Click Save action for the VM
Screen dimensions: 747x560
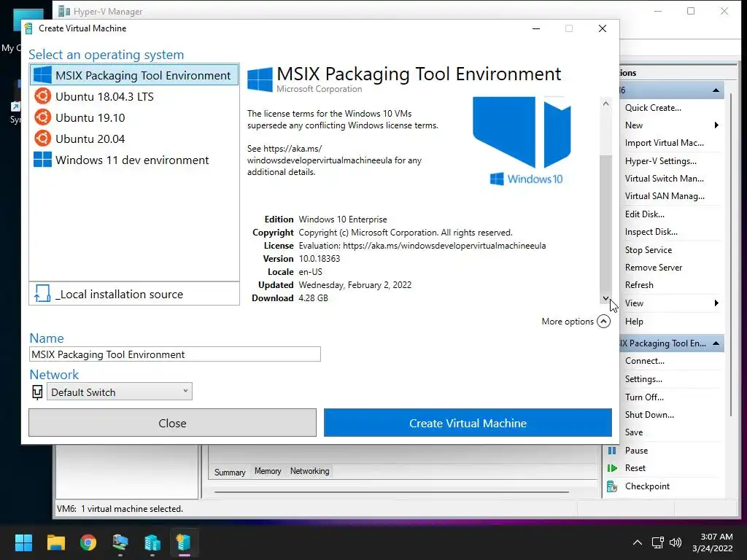(x=634, y=432)
